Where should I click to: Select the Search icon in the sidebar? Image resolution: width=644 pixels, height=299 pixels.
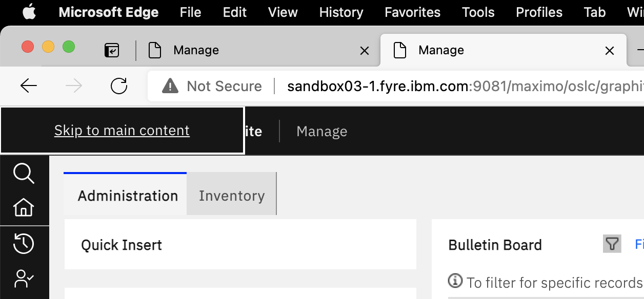24,174
